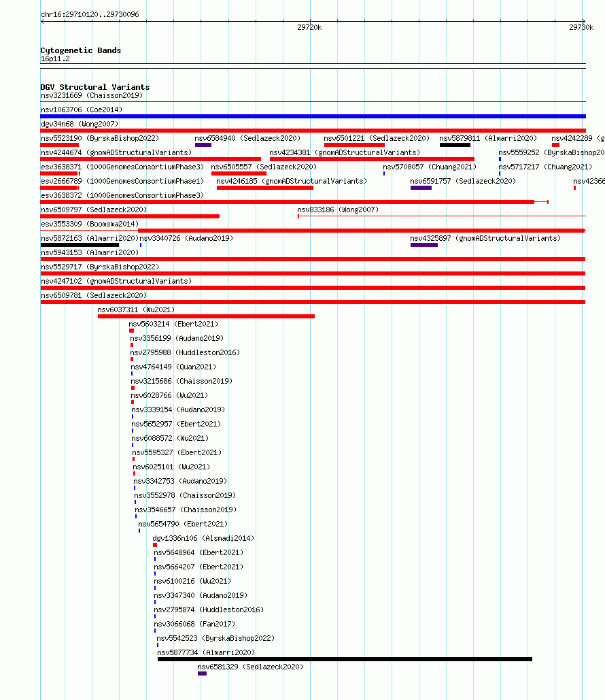Click the nsv5529717 (ByrskaBishop2022) label
The height and width of the screenshot is (700, 605).
[x=100, y=267]
